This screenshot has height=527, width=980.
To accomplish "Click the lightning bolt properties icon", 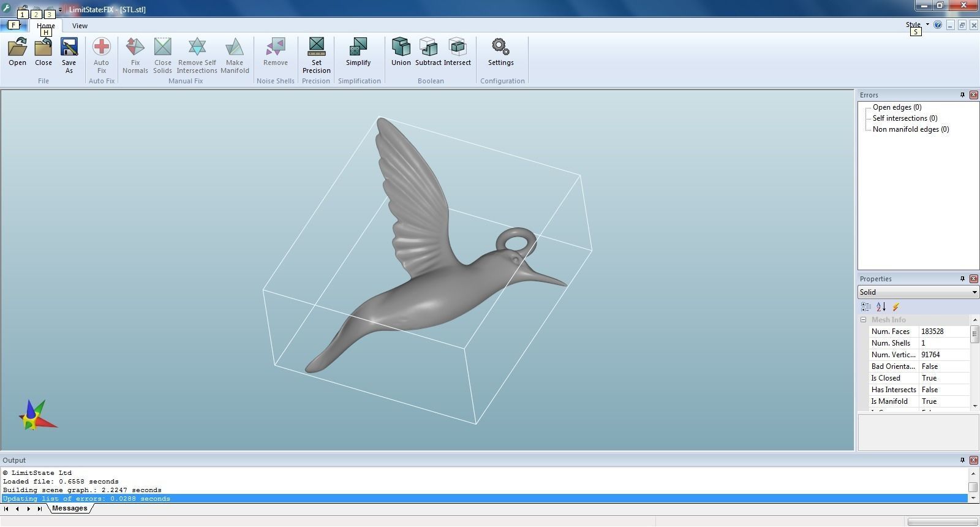I will click(895, 306).
